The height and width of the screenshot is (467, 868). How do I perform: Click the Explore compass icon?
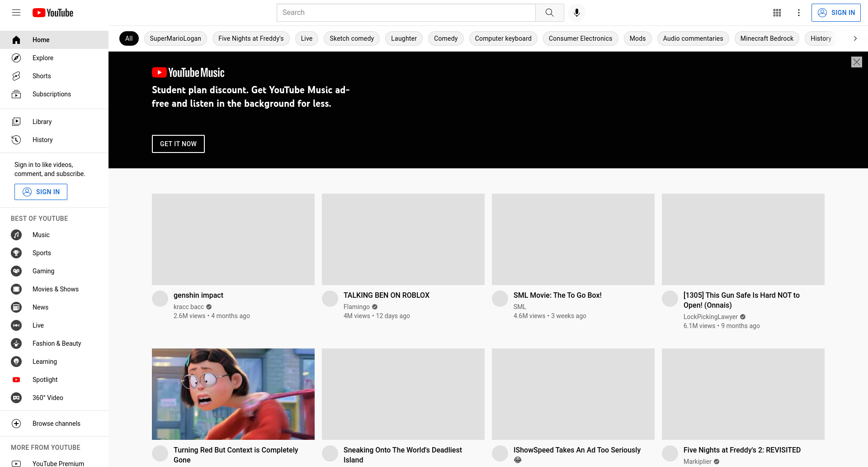pyautogui.click(x=16, y=58)
